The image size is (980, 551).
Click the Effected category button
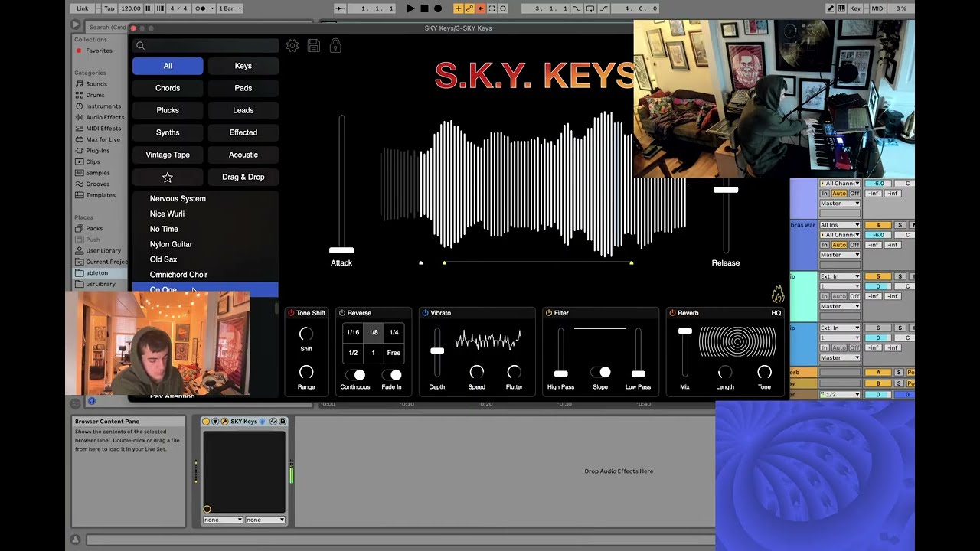[243, 132]
